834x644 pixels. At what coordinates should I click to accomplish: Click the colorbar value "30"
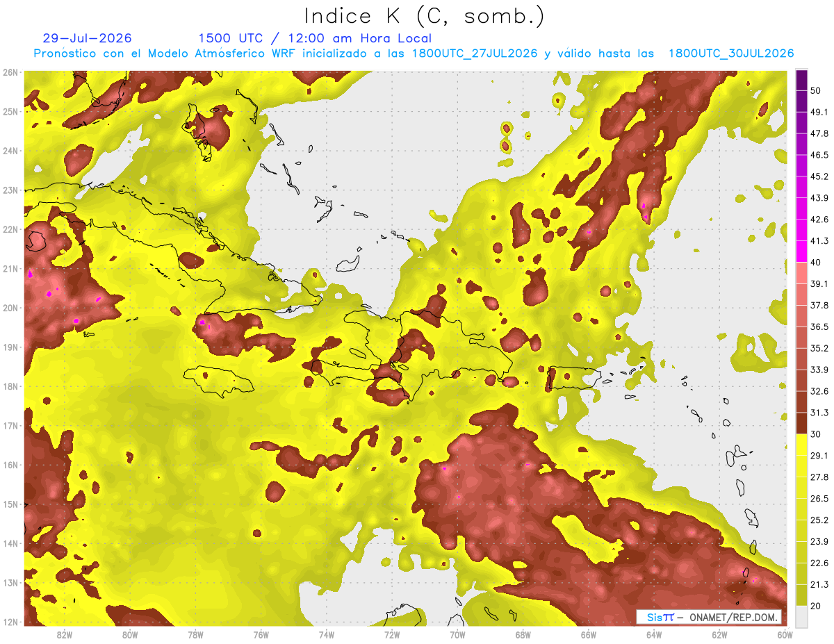(x=815, y=434)
